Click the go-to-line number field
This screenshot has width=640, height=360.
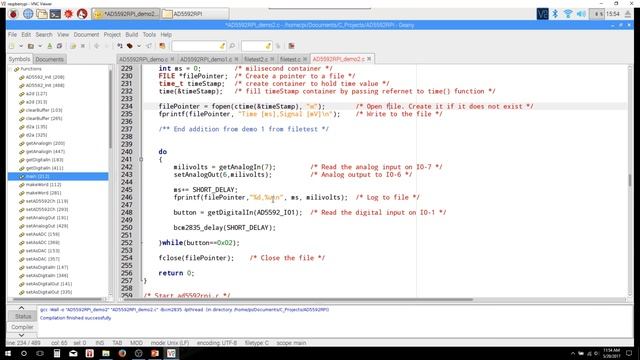point(256,46)
